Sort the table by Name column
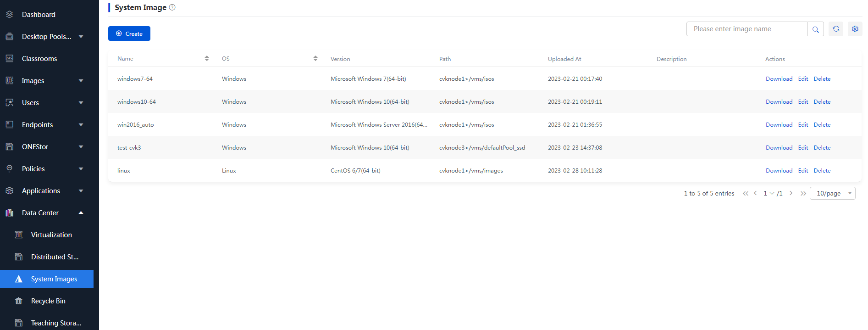The height and width of the screenshot is (330, 868). click(207, 58)
